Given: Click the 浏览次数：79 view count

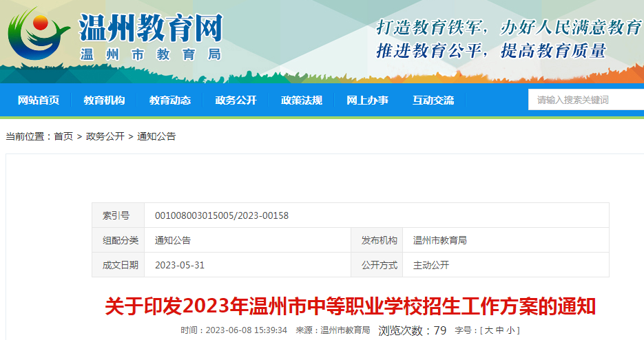Looking at the screenshot, I should [x=413, y=330].
